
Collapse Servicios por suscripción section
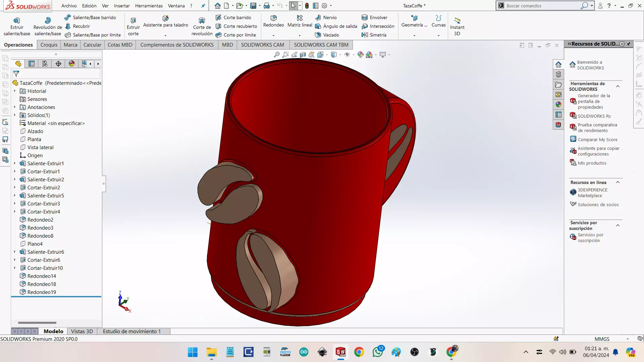[618, 226]
